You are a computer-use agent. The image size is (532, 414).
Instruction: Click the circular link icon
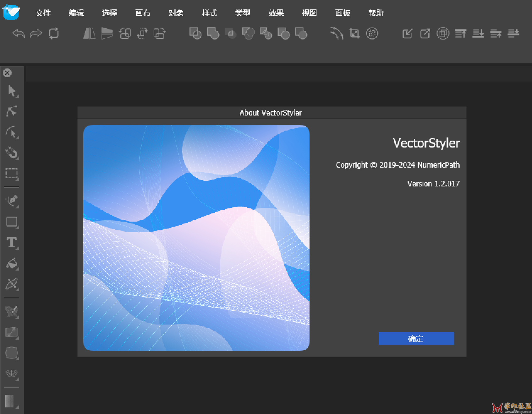(x=372, y=33)
